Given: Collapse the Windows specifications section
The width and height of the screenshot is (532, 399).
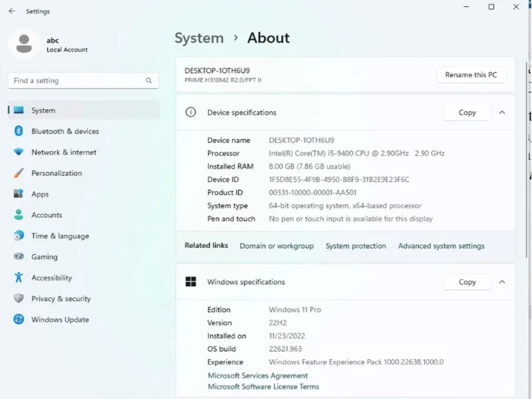Looking at the screenshot, I should (502, 281).
